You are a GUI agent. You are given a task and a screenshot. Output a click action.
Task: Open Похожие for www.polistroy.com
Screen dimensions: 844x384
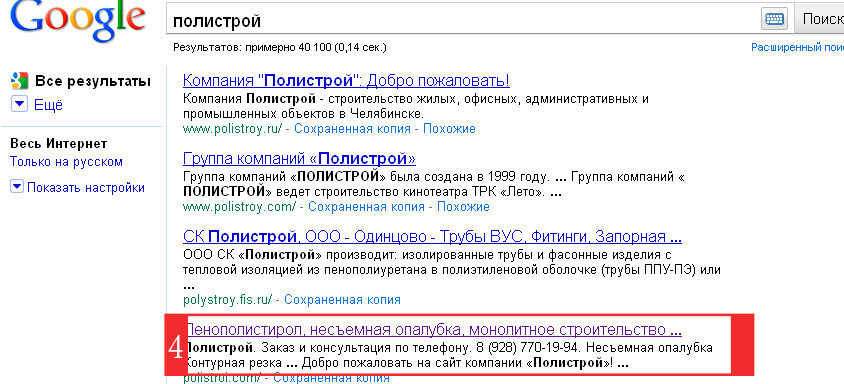463,207
